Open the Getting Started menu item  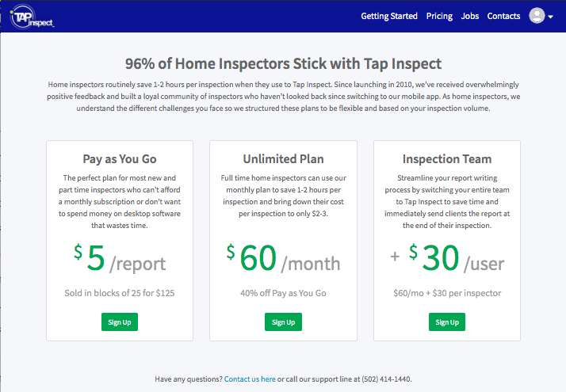389,16
